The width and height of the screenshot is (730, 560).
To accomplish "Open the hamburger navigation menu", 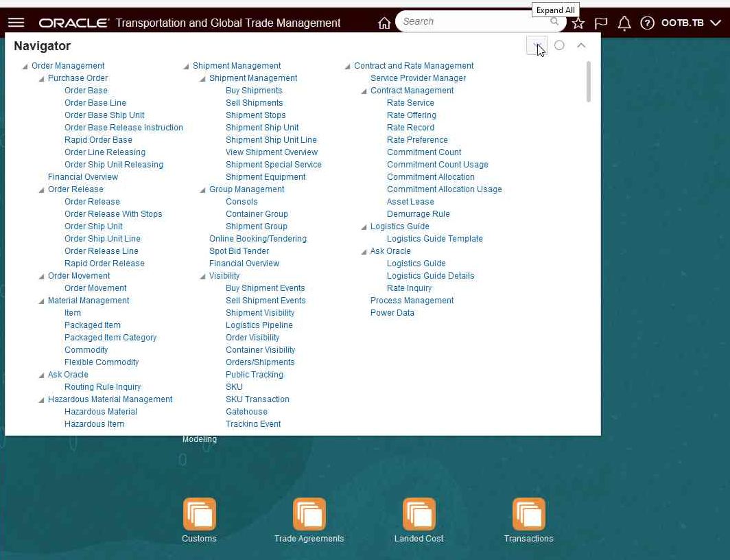I will (16, 23).
